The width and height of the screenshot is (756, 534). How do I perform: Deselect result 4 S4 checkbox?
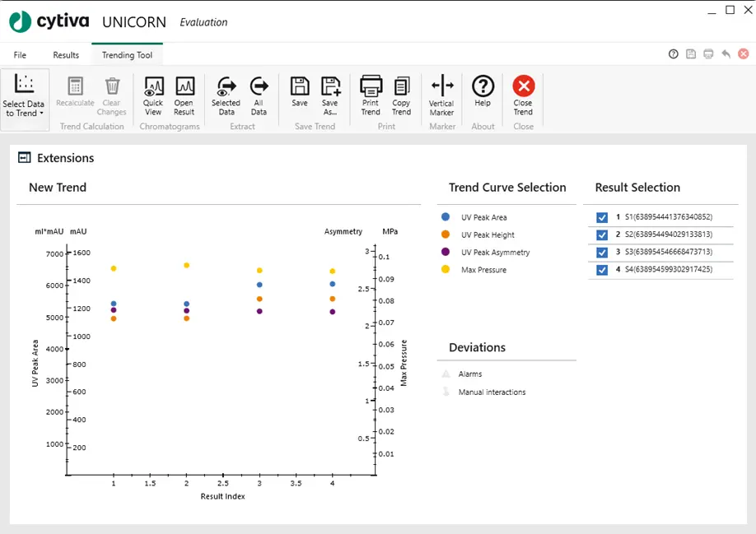602,269
